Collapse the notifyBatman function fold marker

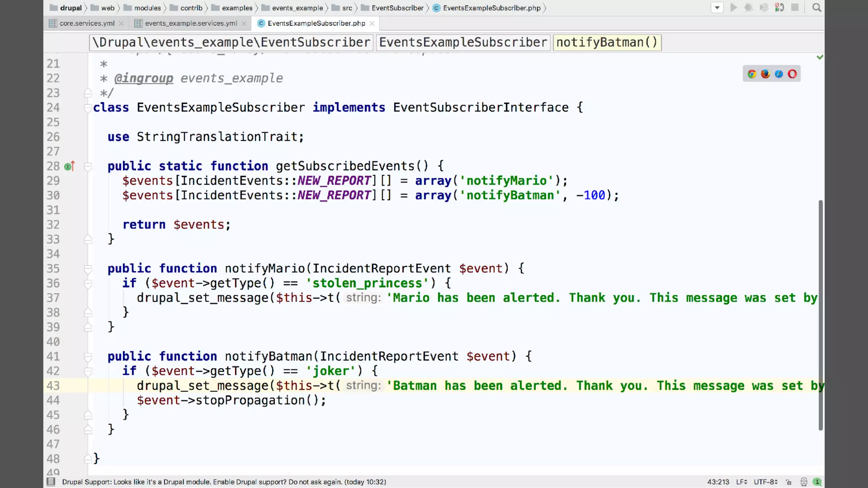(88, 357)
